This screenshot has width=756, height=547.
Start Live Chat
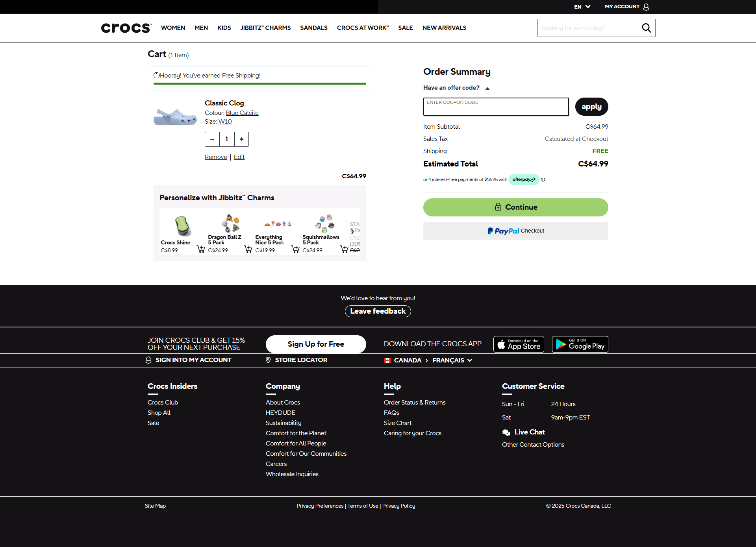tap(523, 432)
